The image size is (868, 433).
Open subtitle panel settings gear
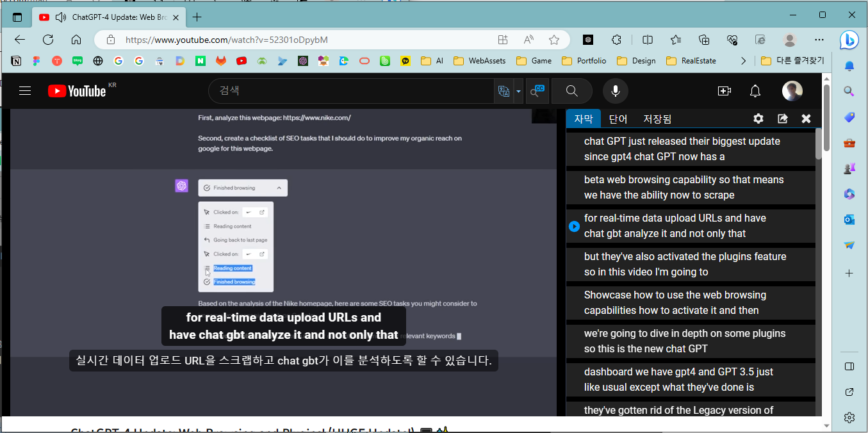tap(758, 118)
